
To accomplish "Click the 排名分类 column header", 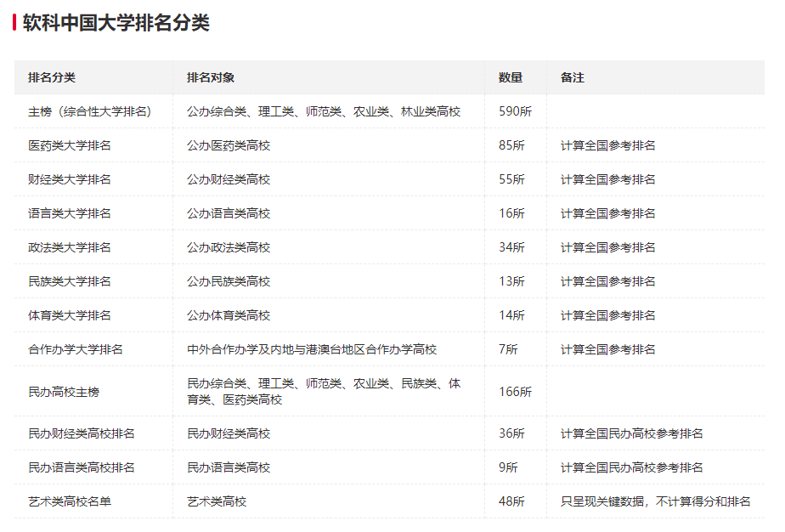I will [47, 76].
